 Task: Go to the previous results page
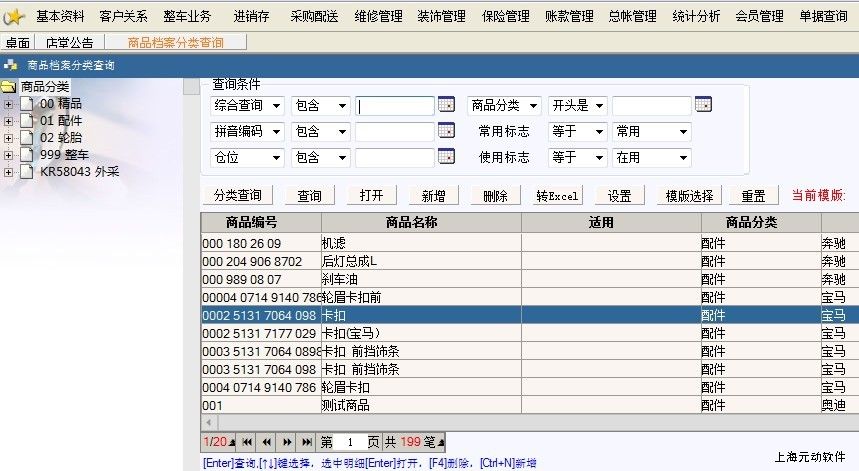pos(266,441)
